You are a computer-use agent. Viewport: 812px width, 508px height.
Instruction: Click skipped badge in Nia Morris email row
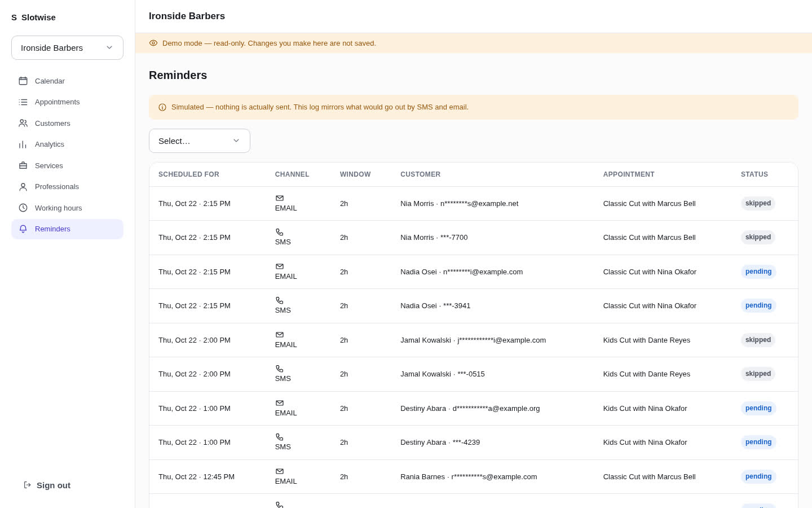tap(758, 203)
